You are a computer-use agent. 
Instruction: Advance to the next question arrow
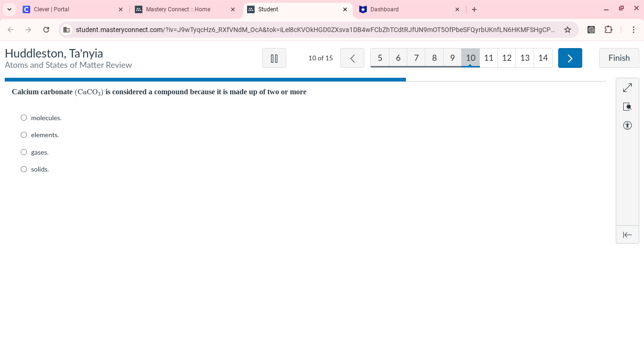(x=570, y=58)
